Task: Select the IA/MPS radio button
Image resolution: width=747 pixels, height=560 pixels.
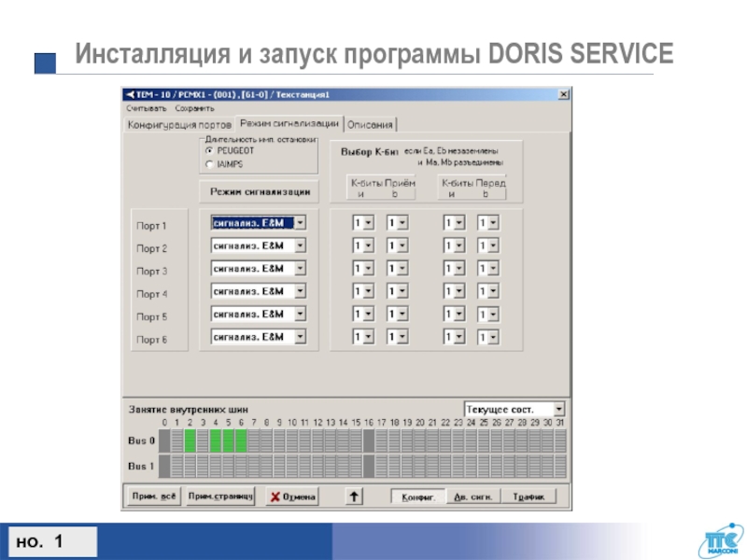Action: pyautogui.click(x=209, y=164)
